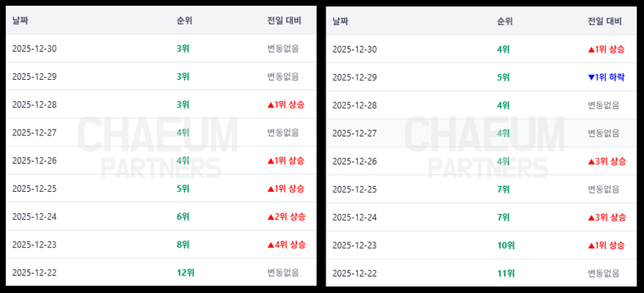Select the 12위 rank cell
Image resolution: width=644 pixels, height=293 pixels.
tap(185, 273)
